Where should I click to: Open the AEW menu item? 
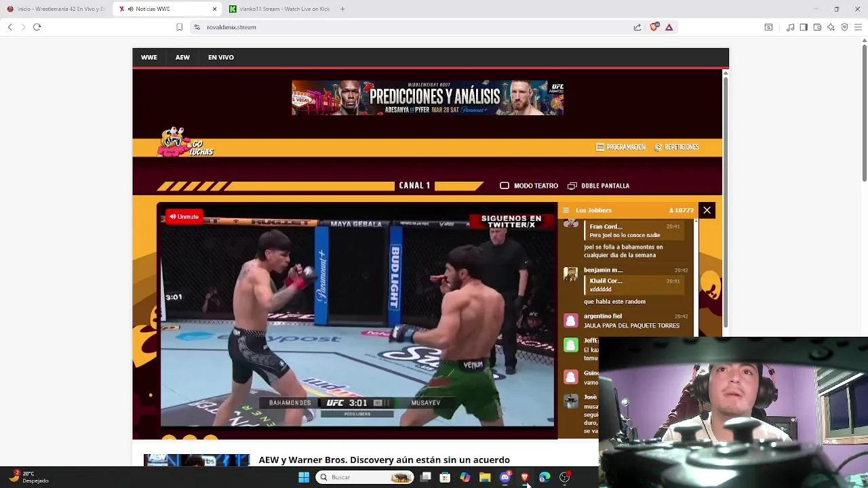tap(182, 58)
